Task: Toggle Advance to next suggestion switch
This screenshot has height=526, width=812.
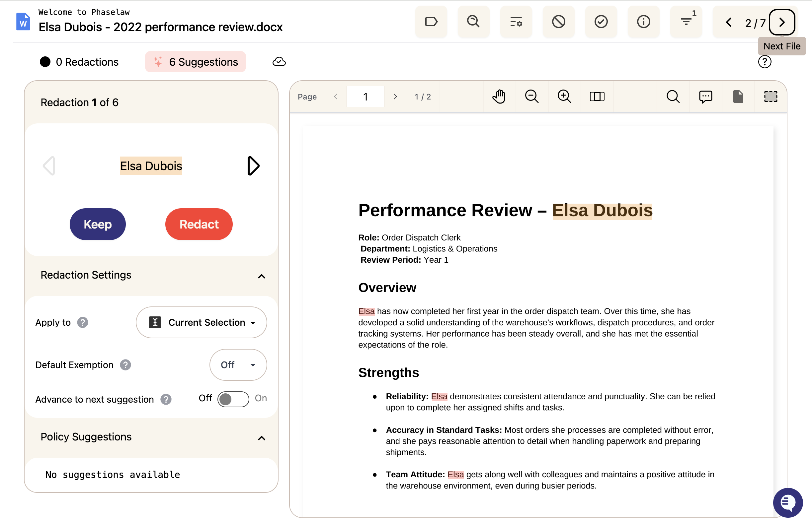Action: (233, 399)
